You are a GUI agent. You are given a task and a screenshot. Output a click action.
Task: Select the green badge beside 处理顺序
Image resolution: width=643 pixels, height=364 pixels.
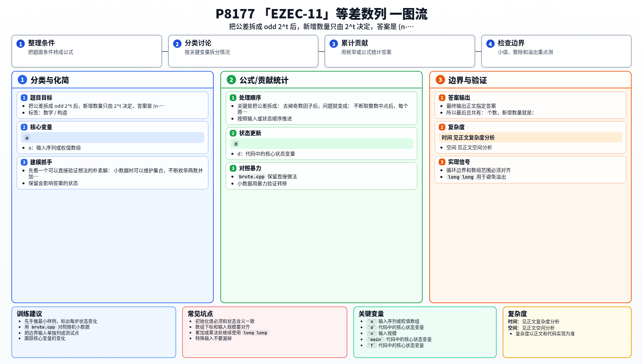(233, 98)
